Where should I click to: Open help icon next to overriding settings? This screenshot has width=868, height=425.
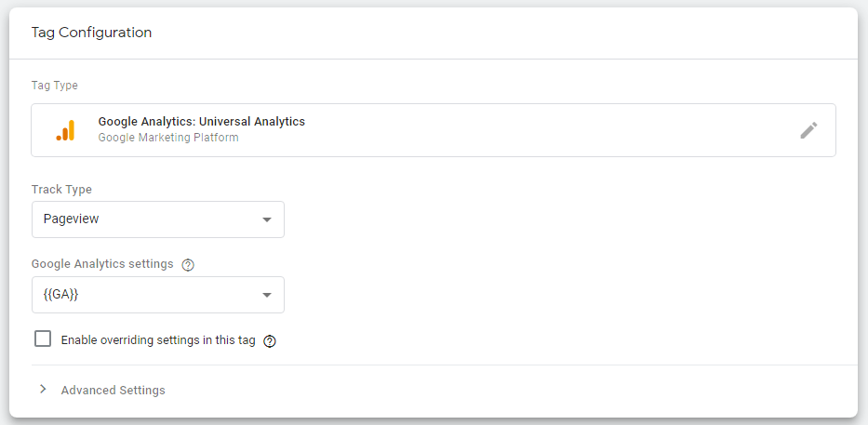pyautogui.click(x=270, y=341)
